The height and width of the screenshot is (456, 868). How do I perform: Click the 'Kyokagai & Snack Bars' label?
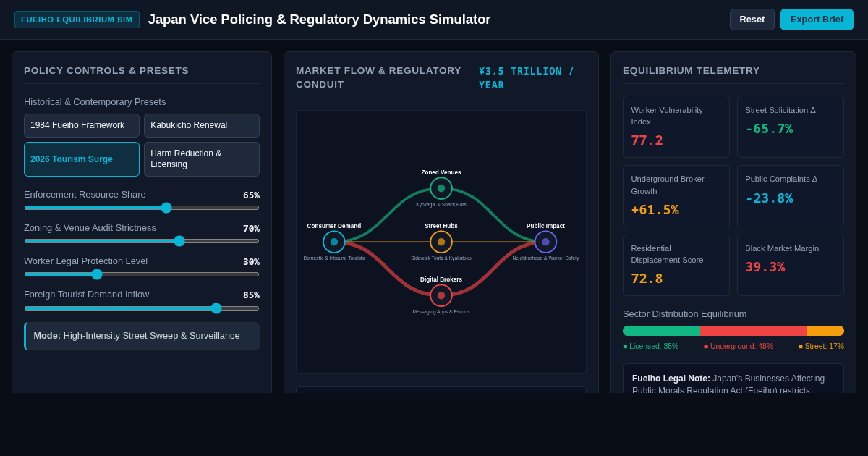tap(441, 205)
